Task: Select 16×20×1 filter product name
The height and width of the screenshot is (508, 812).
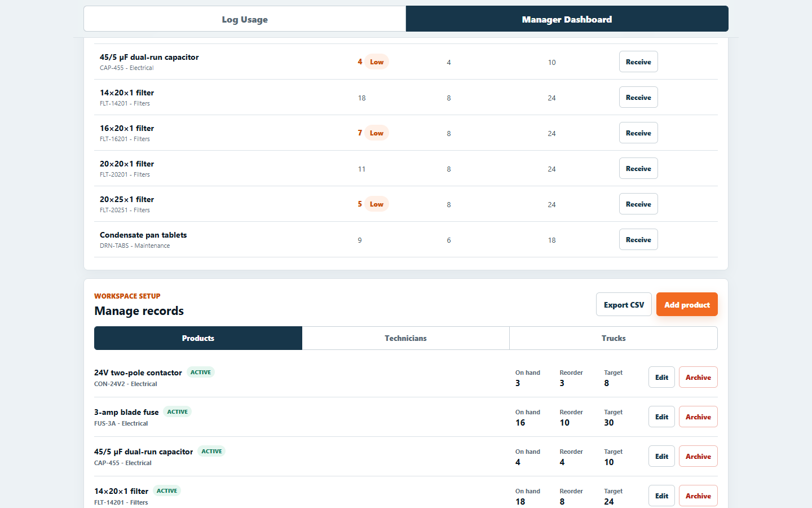Action: point(127,128)
